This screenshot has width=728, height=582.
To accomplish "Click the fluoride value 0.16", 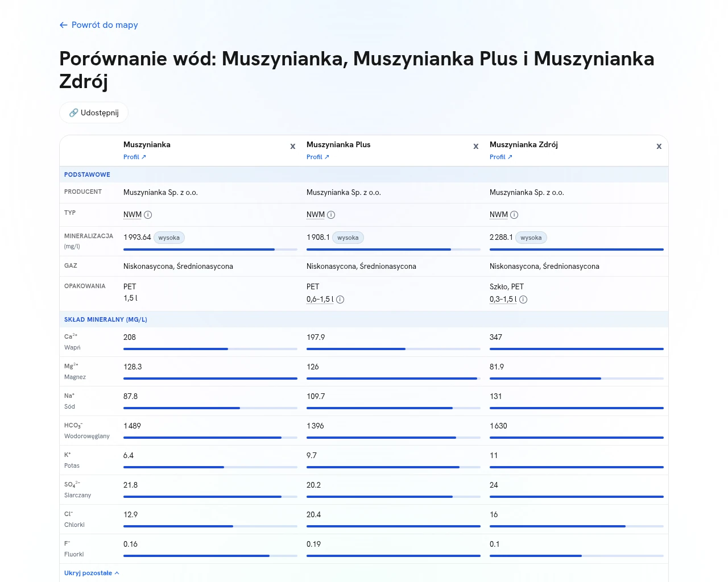I will 130,544.
